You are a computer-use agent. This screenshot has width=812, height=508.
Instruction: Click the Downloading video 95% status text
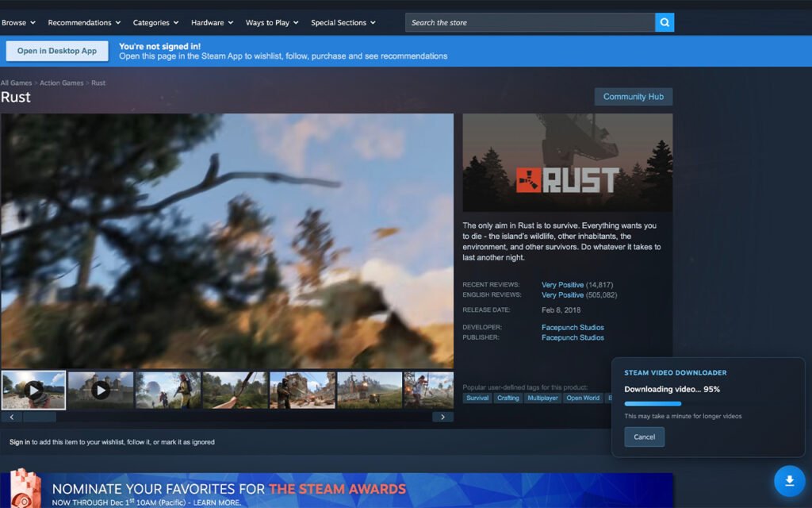(672, 389)
